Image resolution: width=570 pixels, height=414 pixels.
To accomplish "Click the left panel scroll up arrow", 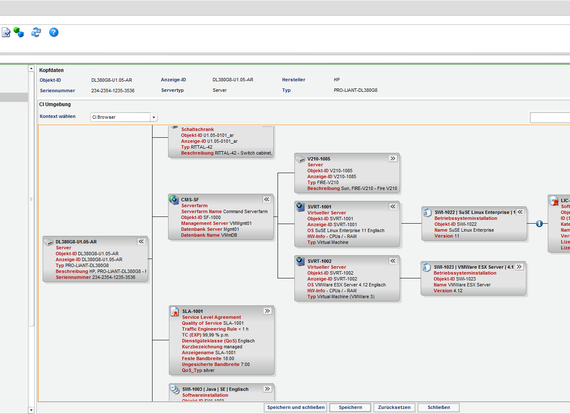I will coord(31,68).
